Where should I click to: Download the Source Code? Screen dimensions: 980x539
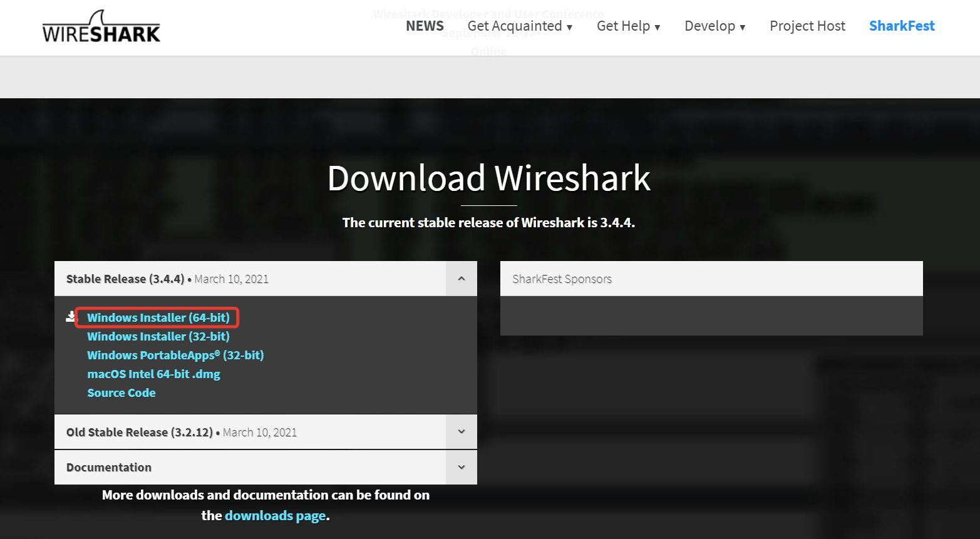tap(121, 393)
